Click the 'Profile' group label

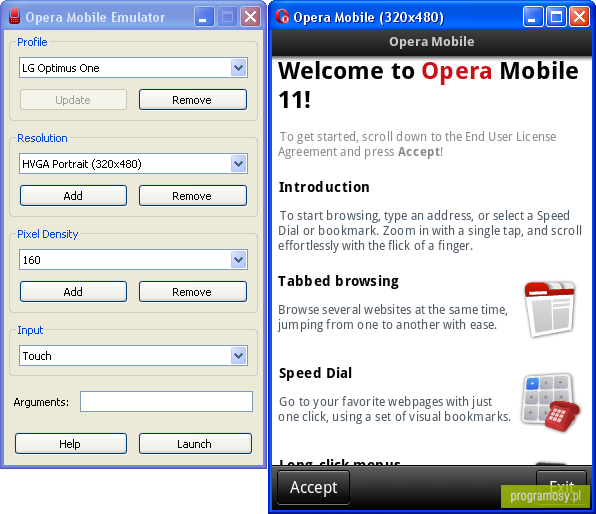32,42
